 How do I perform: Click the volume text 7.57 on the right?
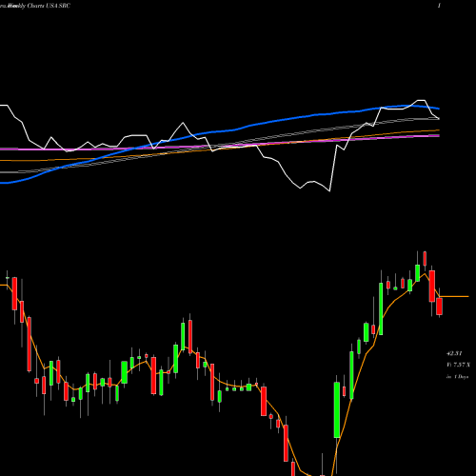coord(458,365)
